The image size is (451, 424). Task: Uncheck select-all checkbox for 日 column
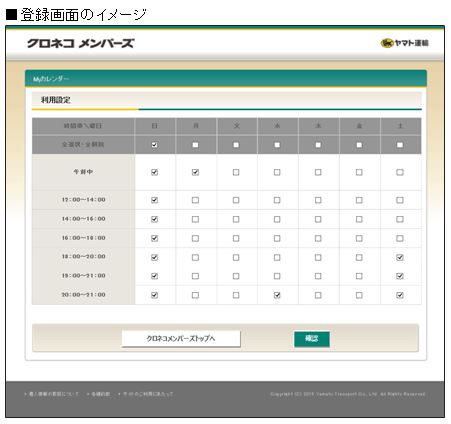click(x=154, y=145)
